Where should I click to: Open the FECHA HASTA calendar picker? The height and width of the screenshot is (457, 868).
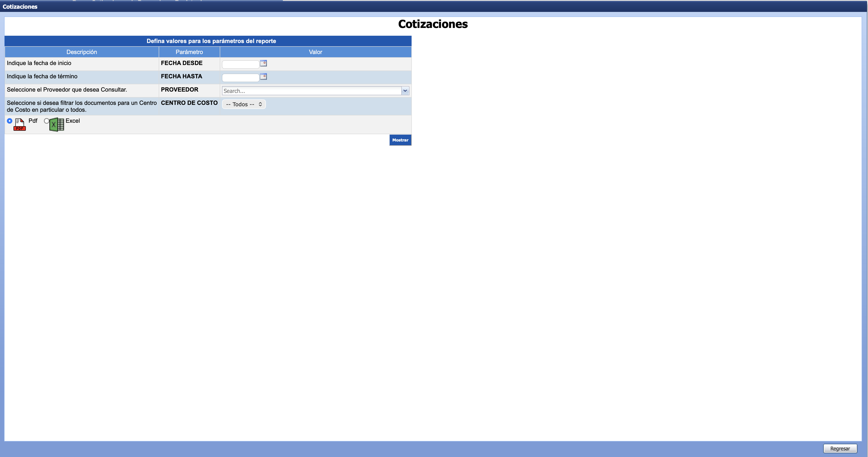pos(263,76)
